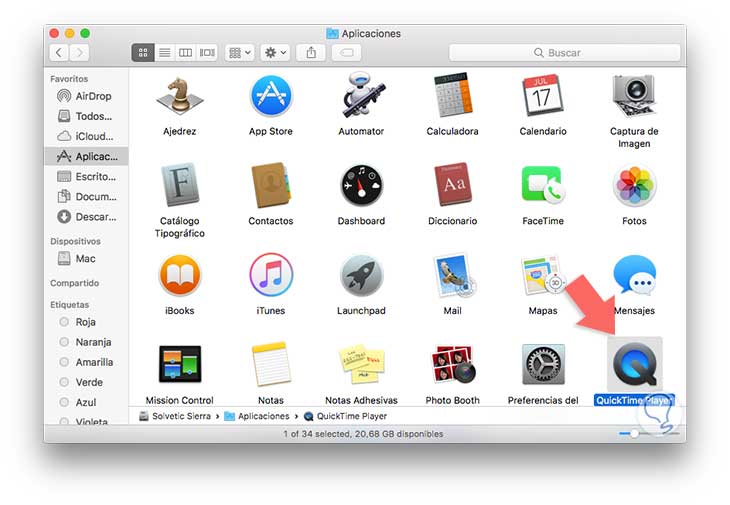Switch to column view mode
This screenshot has width=730, height=505.
[185, 53]
